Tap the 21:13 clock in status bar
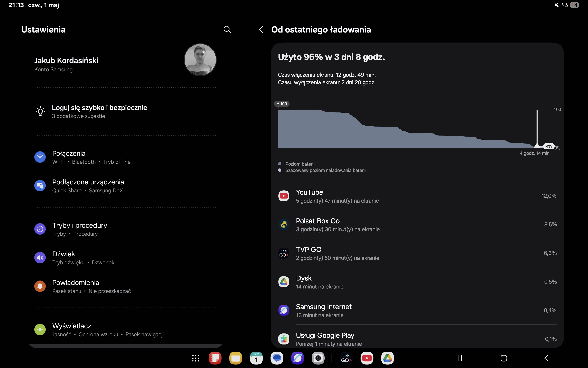The width and height of the screenshot is (588, 368). pyautogui.click(x=16, y=5)
